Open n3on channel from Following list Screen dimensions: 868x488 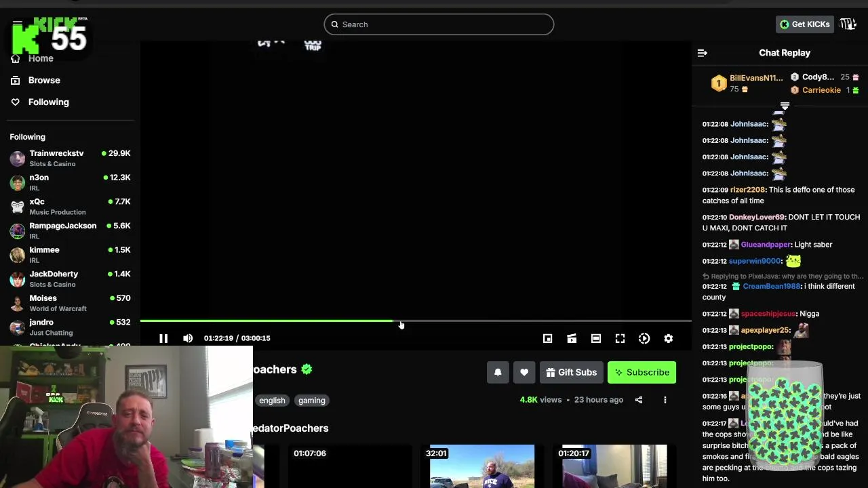pyautogui.click(x=70, y=182)
